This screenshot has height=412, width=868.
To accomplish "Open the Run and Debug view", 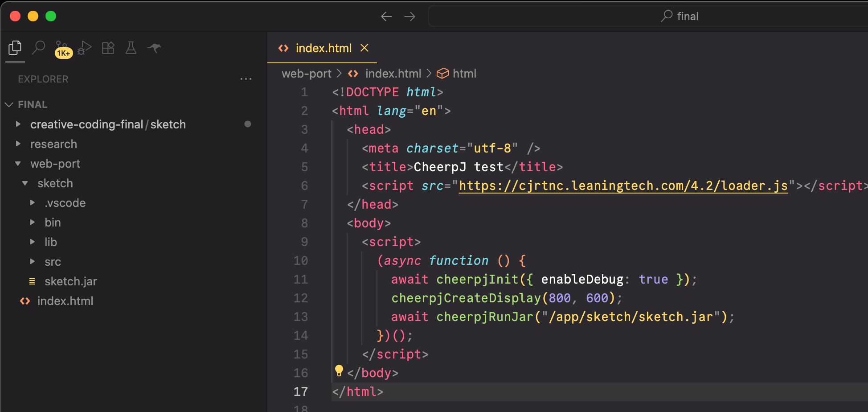I will [85, 48].
